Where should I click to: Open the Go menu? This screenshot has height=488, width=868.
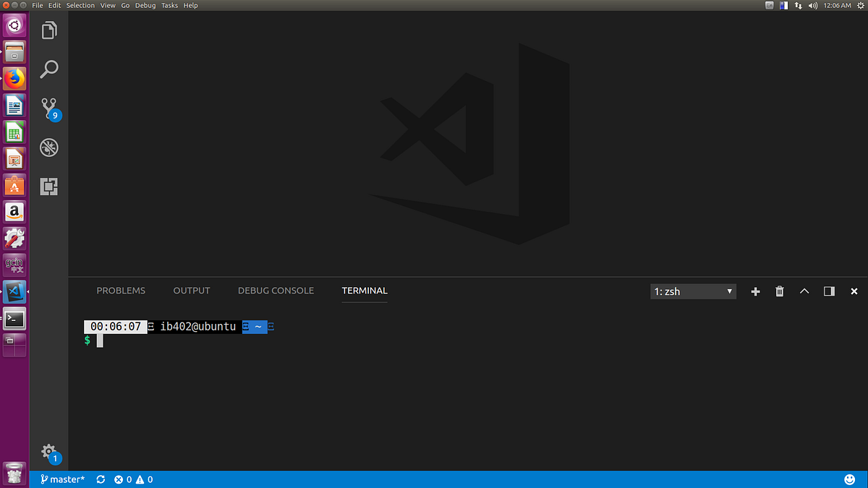pyautogui.click(x=125, y=5)
